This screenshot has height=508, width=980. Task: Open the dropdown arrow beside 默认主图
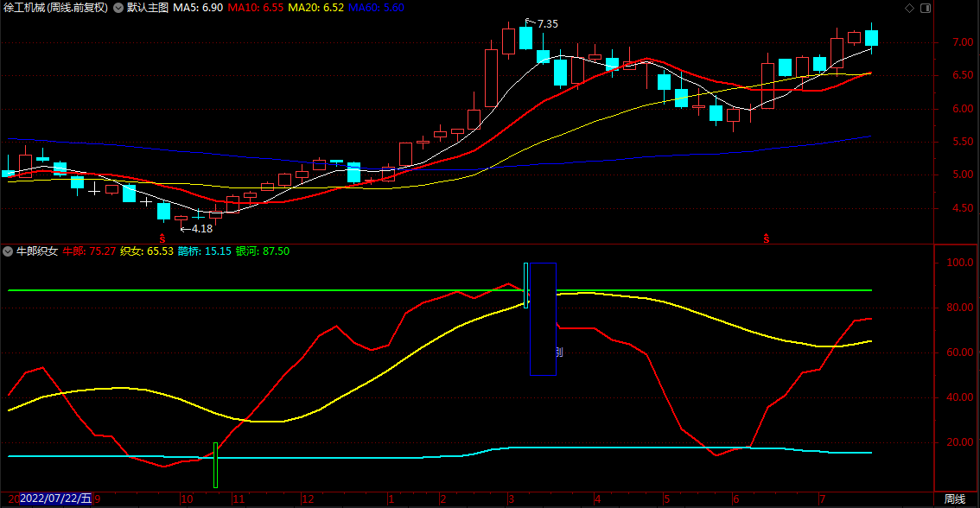point(118,8)
